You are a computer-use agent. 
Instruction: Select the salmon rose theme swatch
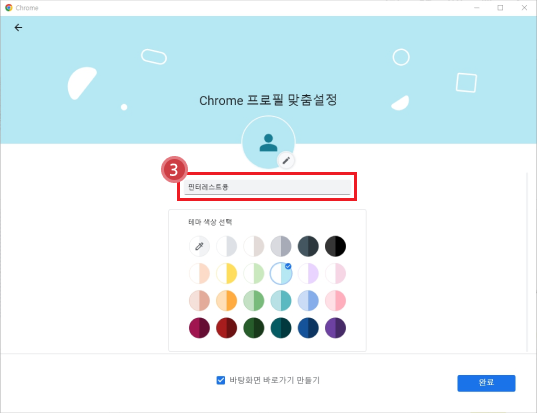click(199, 301)
